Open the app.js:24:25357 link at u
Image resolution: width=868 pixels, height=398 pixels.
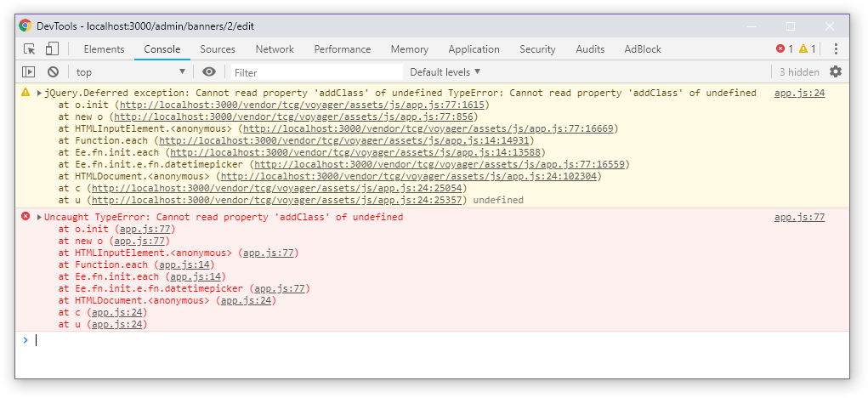(277, 200)
